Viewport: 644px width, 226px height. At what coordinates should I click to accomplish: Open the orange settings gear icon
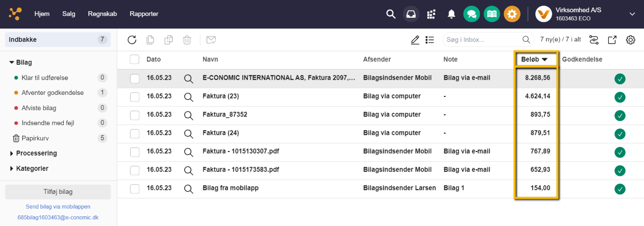[x=512, y=14]
